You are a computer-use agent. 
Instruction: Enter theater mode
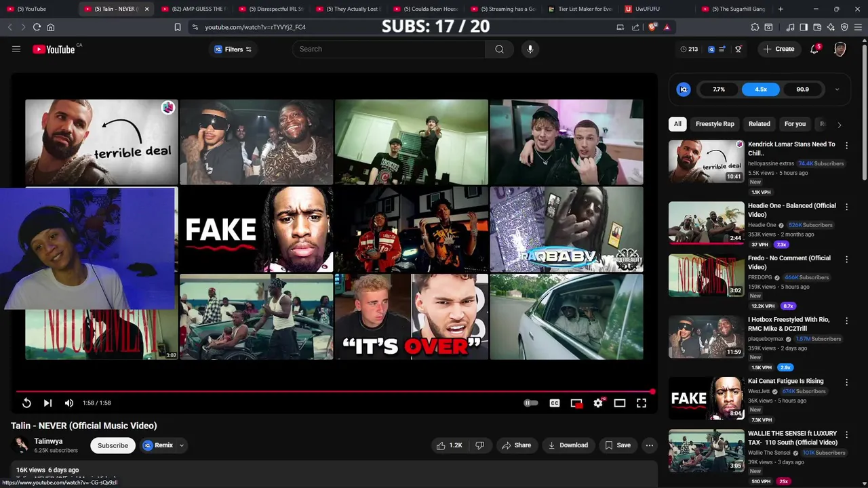coord(620,403)
